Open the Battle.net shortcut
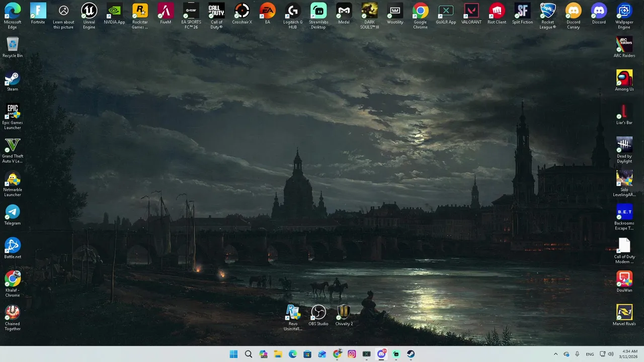This screenshot has height=362, width=644. (13, 248)
